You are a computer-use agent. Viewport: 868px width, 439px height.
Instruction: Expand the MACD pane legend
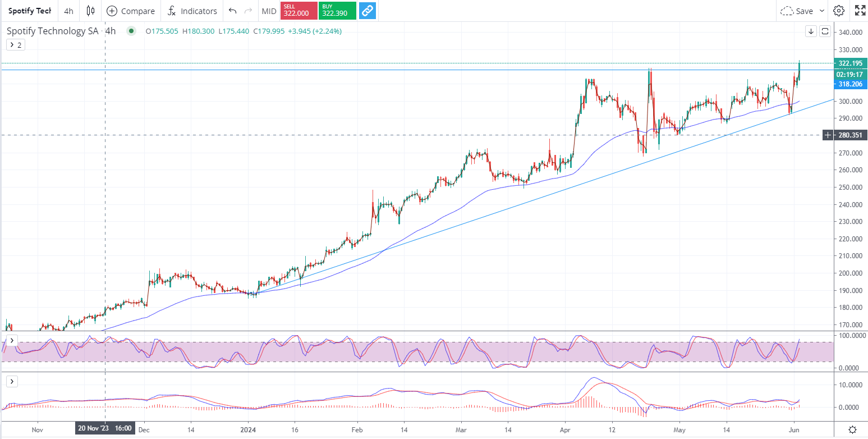[12, 382]
